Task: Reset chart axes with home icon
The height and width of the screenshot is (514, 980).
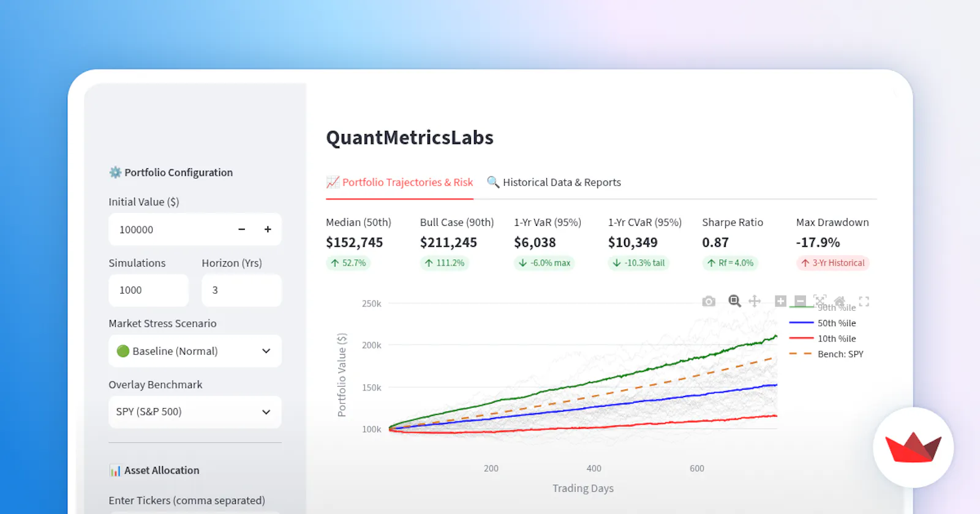Action: tap(840, 301)
